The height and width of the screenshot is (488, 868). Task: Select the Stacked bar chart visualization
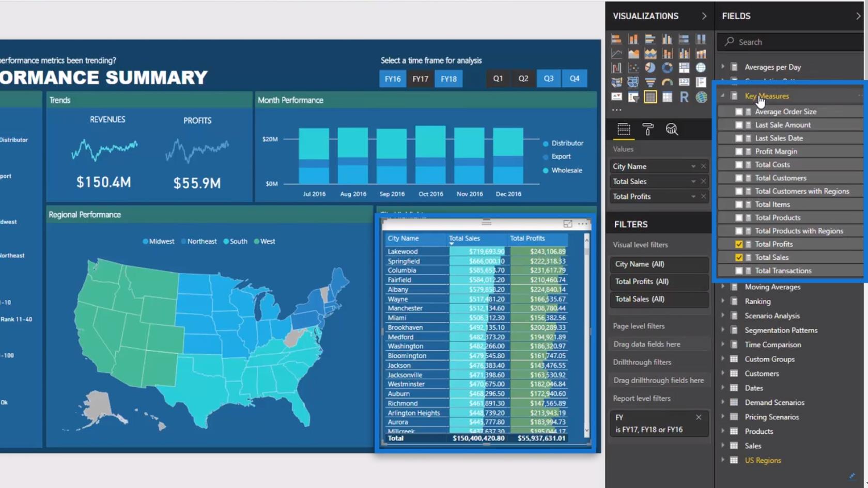coord(616,39)
